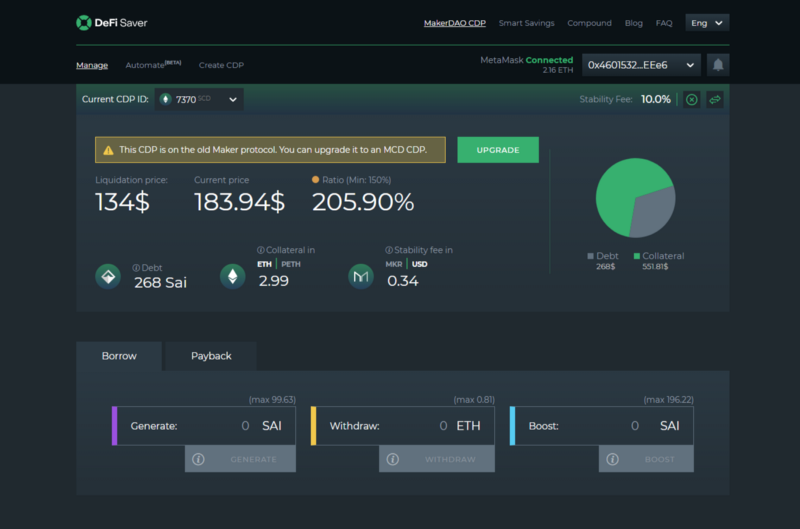Click the 2.16 ETH wallet balance
The image size is (800, 529).
pos(558,70)
